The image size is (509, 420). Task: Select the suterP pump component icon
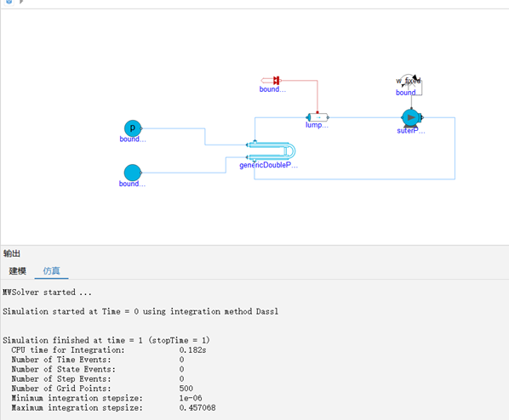pyautogui.click(x=412, y=117)
